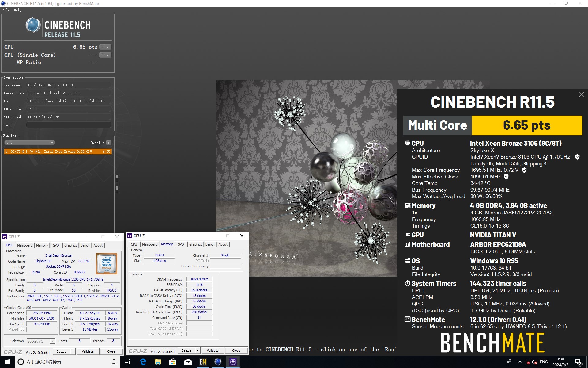
Task: Launch Microsoft Edge from the taskbar
Action: click(143, 362)
